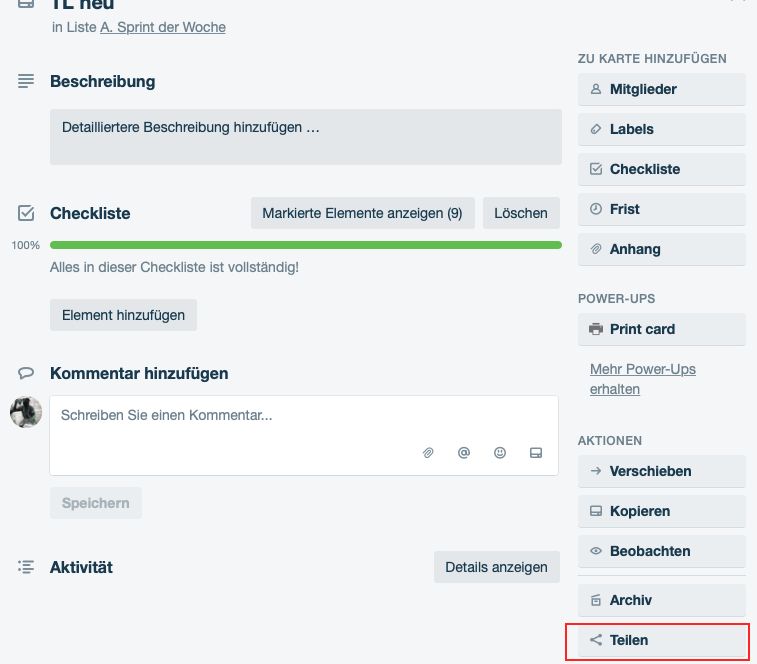The image size is (757, 664).
Task: Set a Frist due date
Action: [x=661, y=210]
